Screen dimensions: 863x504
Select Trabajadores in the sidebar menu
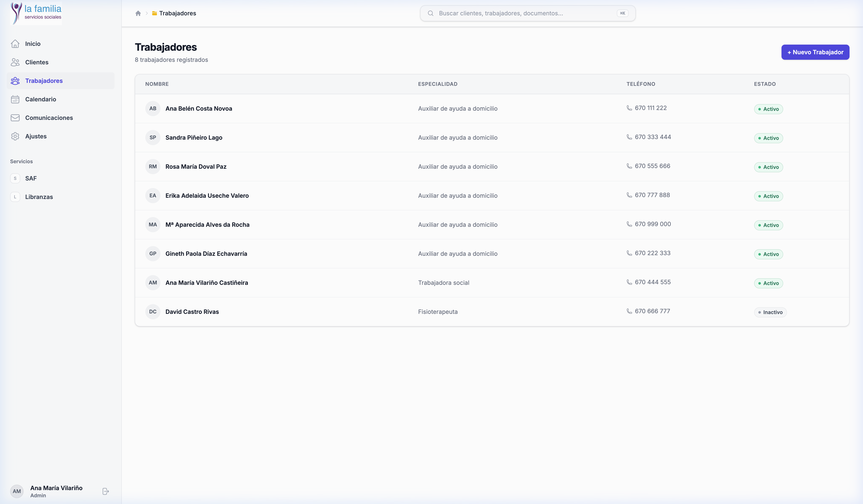[44, 81]
